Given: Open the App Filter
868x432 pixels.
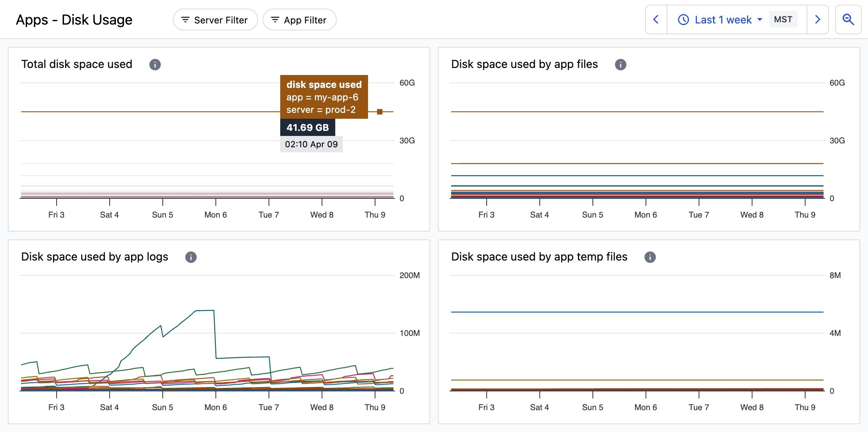Looking at the screenshot, I should tap(299, 20).
